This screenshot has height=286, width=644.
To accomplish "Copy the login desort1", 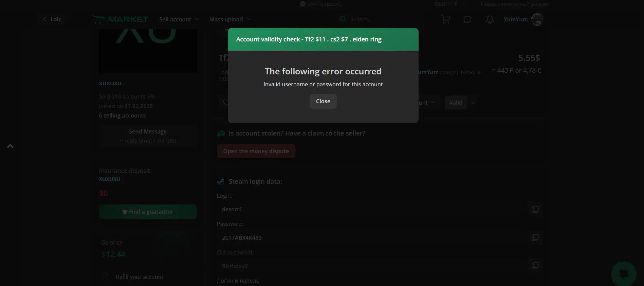I will pos(535,209).
